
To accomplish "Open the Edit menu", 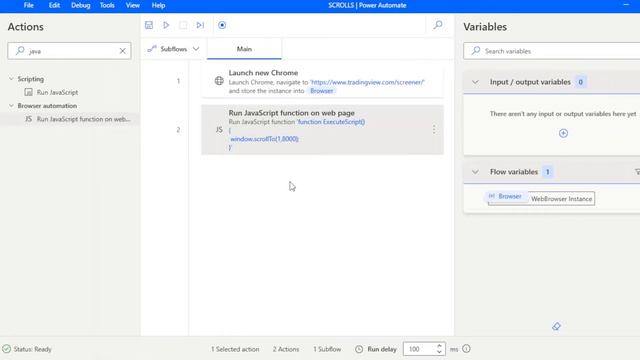I will (54, 5).
